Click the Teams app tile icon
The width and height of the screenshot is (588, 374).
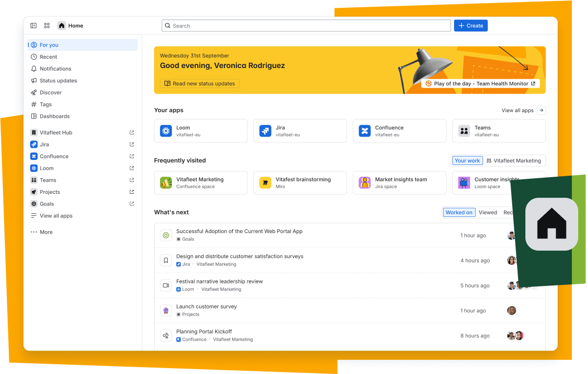click(464, 131)
